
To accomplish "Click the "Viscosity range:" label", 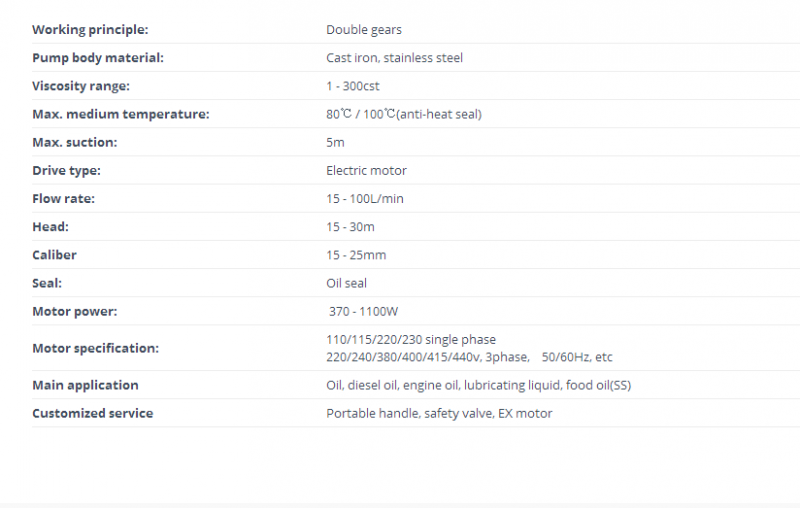I will 81,86.
